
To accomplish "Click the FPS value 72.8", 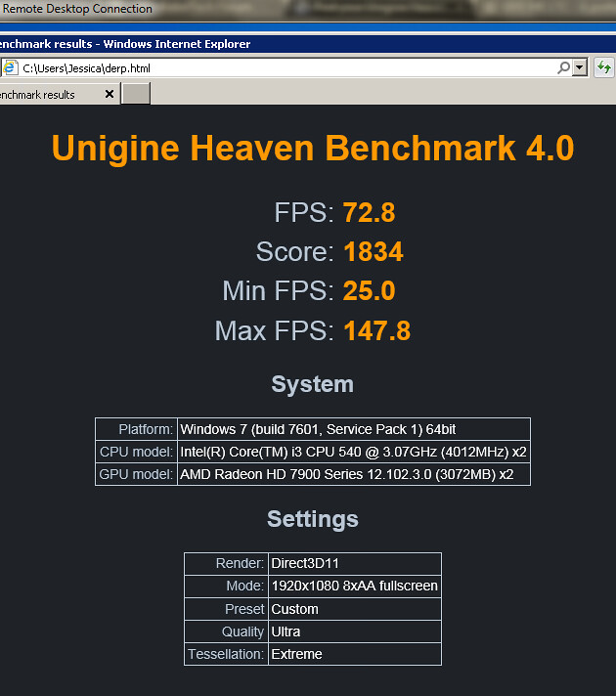I will [x=369, y=213].
